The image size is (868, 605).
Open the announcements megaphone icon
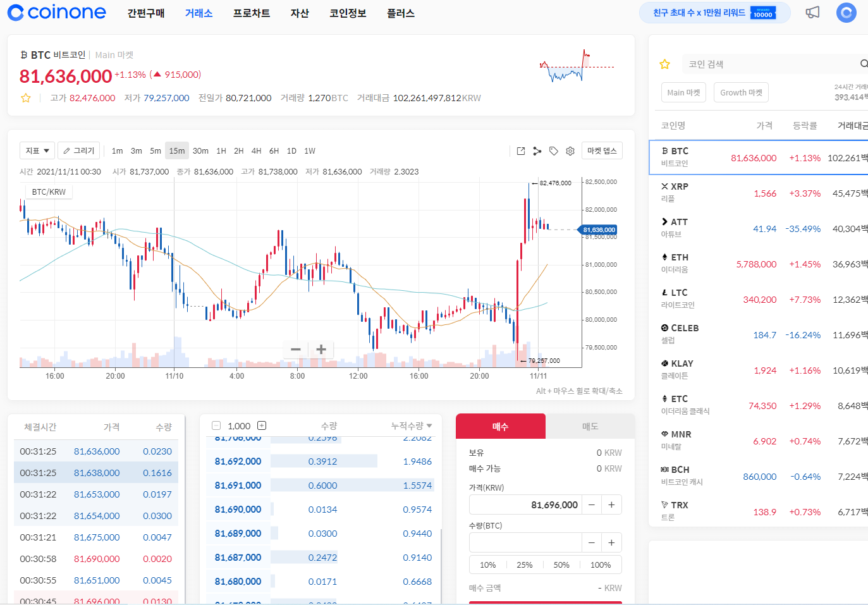point(812,13)
